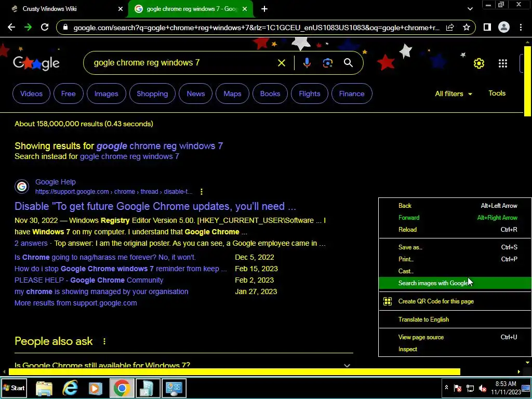Expand the All filters dropdown
This screenshot has width=532, height=399.
[454, 94]
